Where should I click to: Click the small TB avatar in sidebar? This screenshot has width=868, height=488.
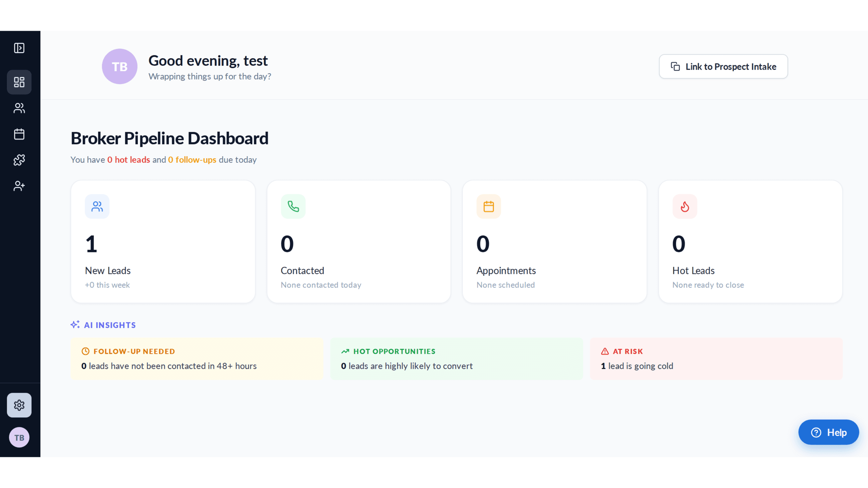coord(19,437)
